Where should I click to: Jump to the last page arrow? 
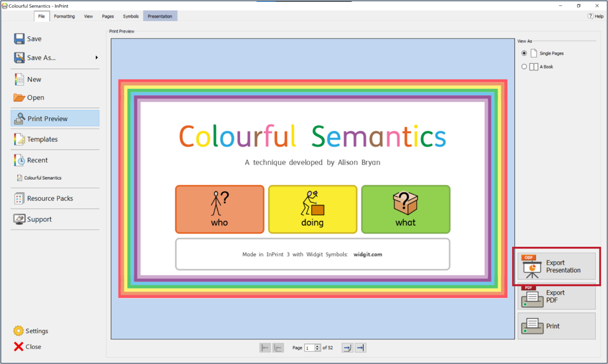(360, 348)
